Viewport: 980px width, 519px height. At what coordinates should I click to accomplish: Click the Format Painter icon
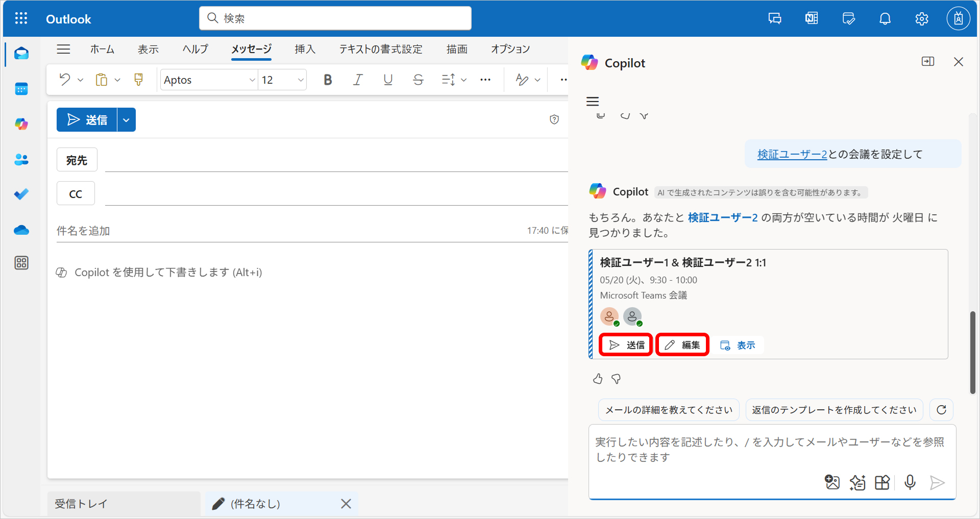click(138, 80)
